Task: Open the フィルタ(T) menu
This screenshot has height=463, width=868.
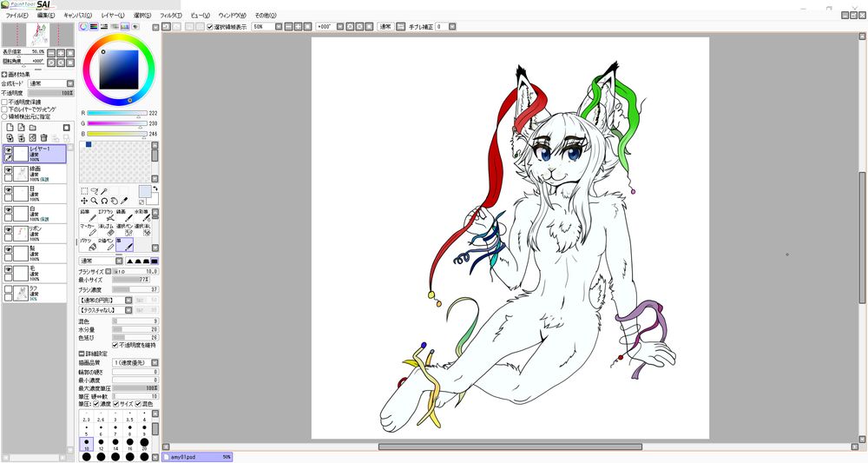Action: coord(170,16)
